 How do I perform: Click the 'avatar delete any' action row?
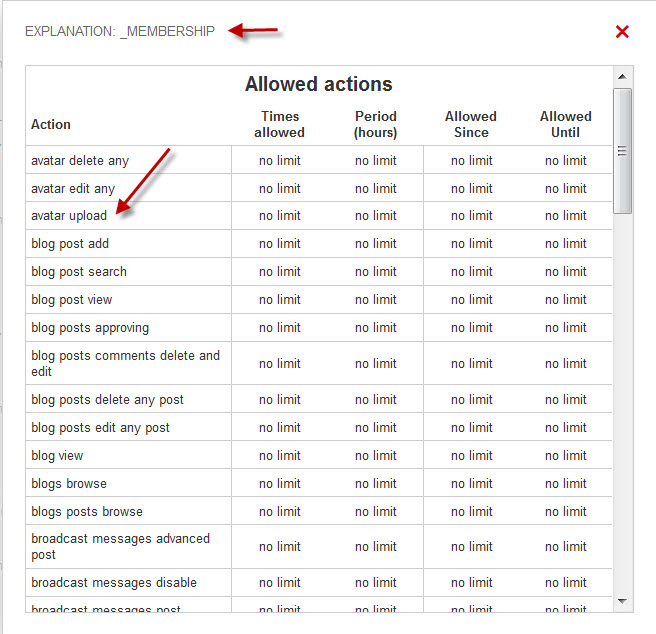tap(80, 160)
